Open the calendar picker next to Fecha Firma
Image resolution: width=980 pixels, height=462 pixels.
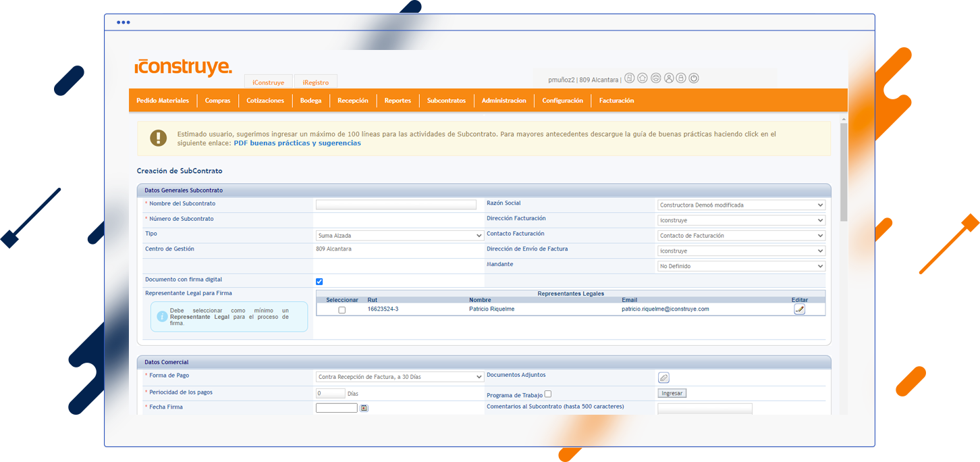coord(364,407)
